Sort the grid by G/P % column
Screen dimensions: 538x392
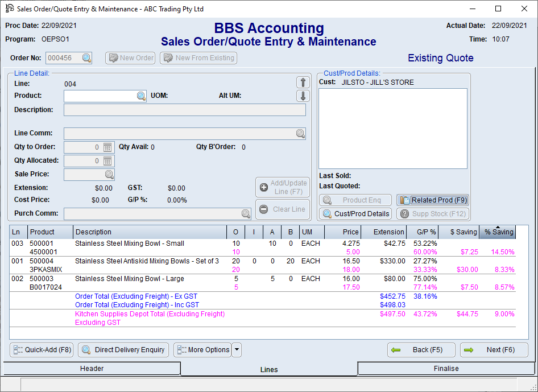point(422,232)
